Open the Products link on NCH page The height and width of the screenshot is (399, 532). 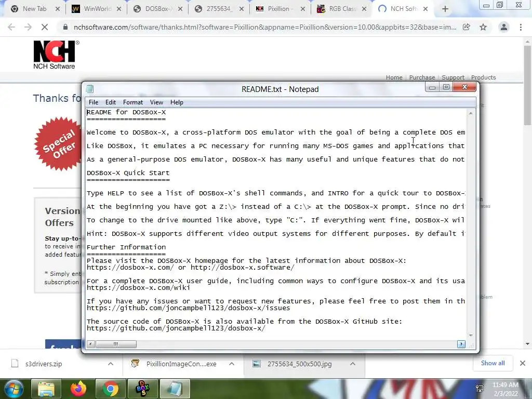tap(483, 77)
